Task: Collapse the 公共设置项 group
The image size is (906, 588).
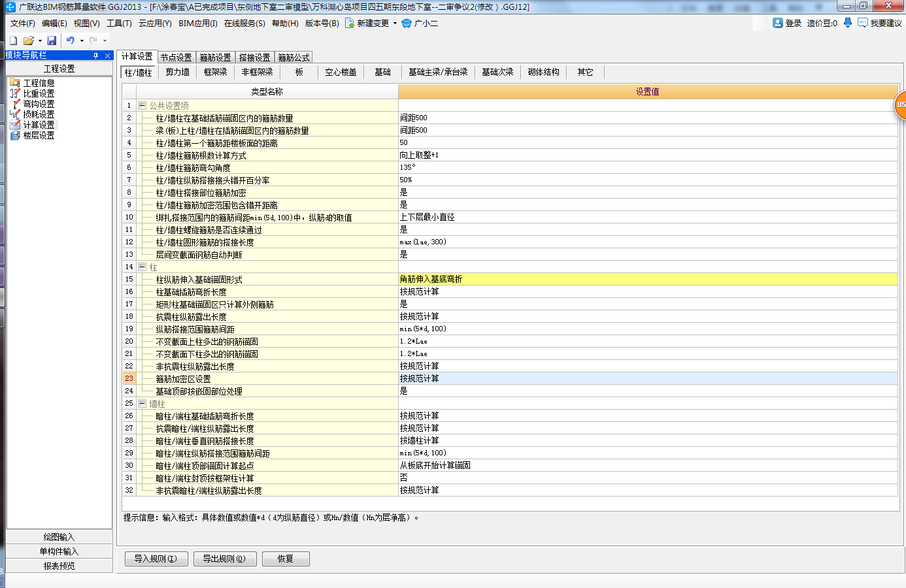Action: (x=142, y=105)
